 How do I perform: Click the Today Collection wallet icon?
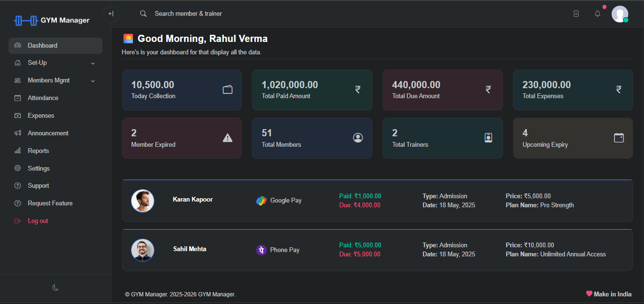pyautogui.click(x=228, y=90)
